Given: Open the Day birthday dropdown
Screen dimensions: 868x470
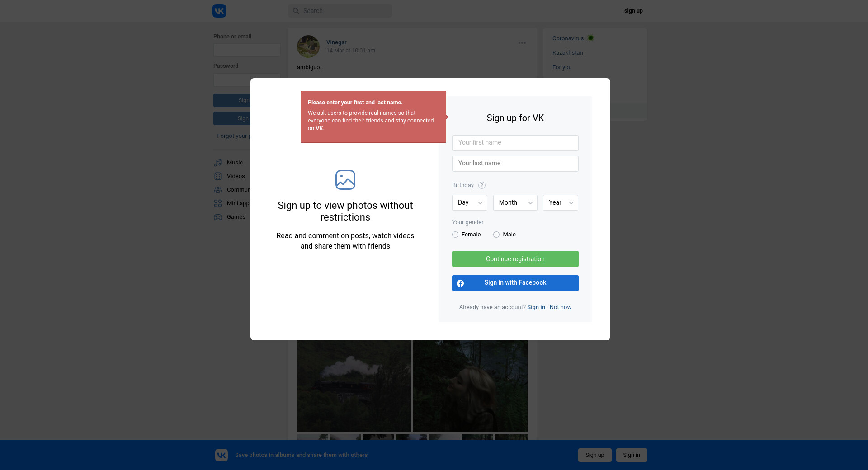Looking at the screenshot, I should coord(469,202).
